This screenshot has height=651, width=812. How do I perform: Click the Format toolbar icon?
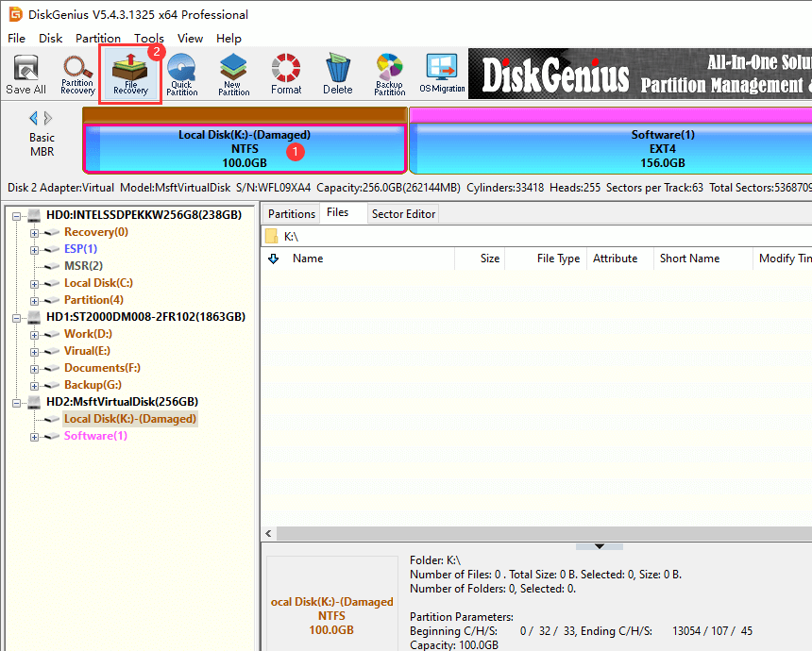[x=286, y=75]
